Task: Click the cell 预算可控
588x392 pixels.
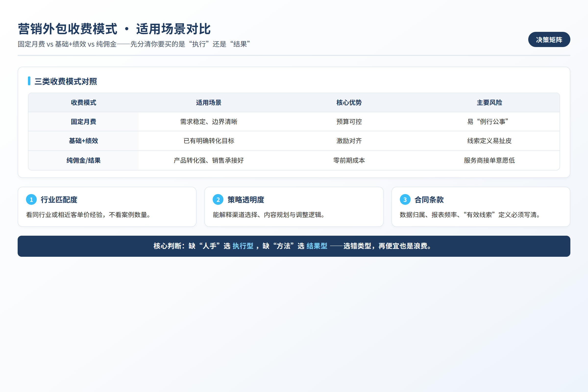Action: (349, 122)
